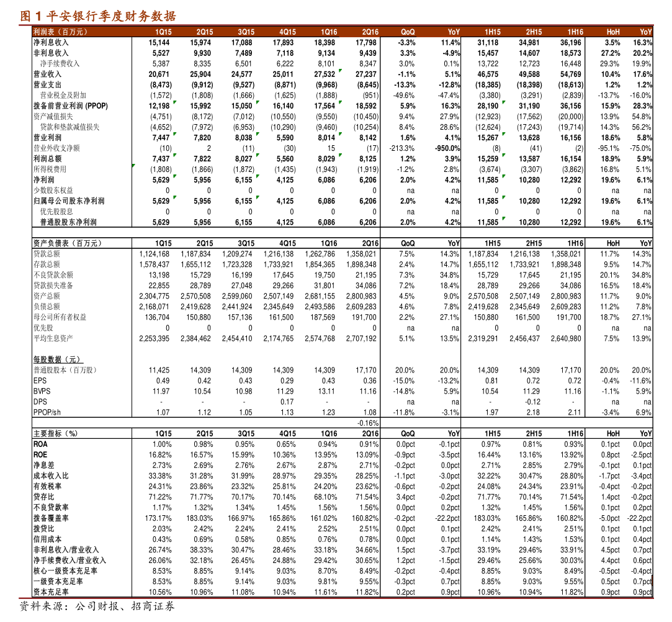Select the 2Q15 column header

pos(205,32)
